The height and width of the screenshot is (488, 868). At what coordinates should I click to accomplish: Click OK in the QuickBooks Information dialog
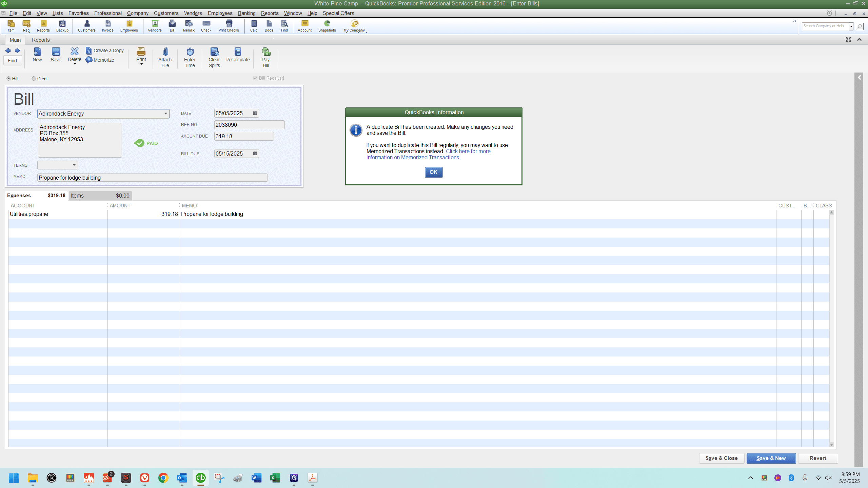pyautogui.click(x=433, y=172)
